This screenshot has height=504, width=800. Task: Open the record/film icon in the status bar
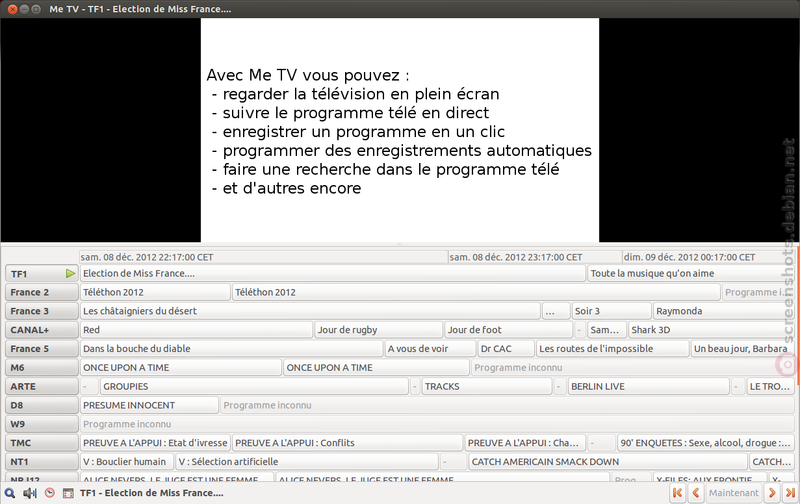[68, 493]
